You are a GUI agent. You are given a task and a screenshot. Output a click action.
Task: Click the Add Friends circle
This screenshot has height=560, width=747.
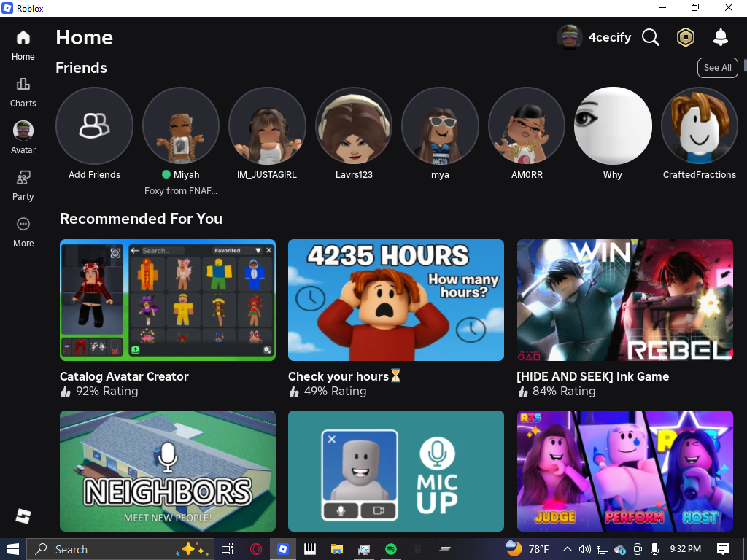[94, 125]
